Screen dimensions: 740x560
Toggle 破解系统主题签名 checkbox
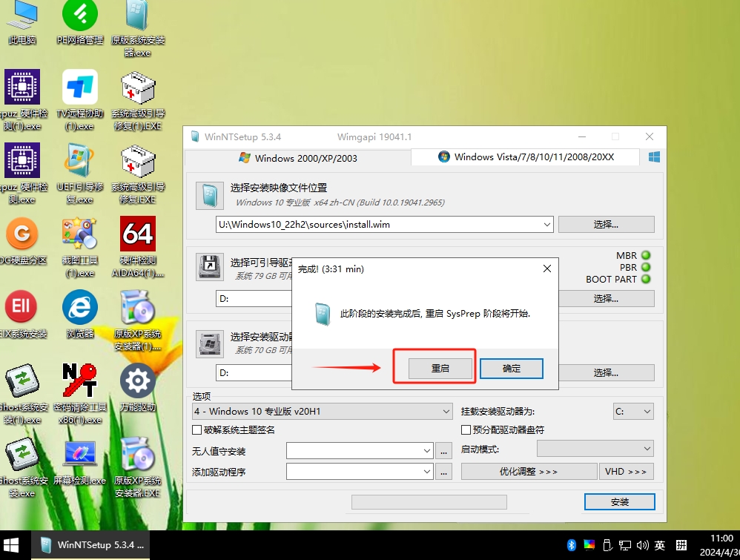[196, 429]
